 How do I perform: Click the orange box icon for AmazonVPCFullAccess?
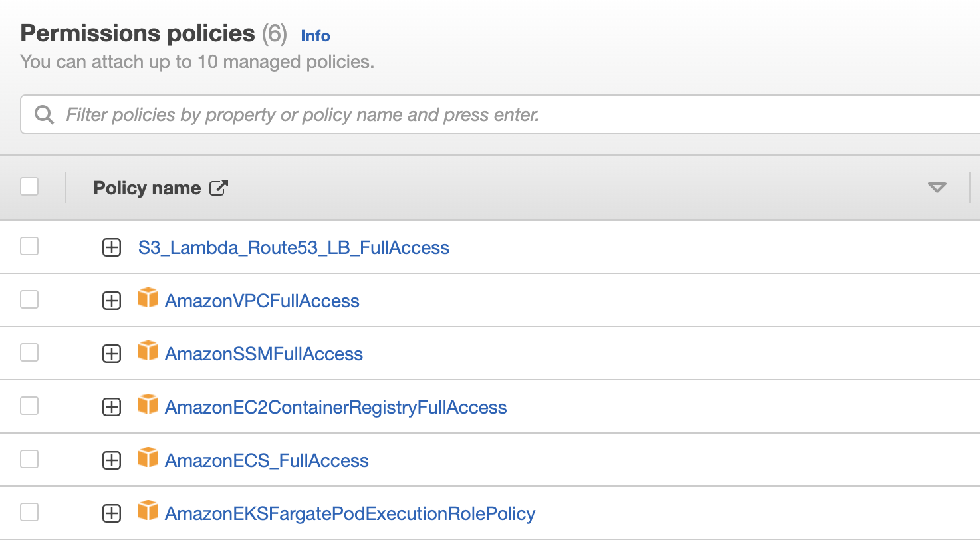(148, 299)
